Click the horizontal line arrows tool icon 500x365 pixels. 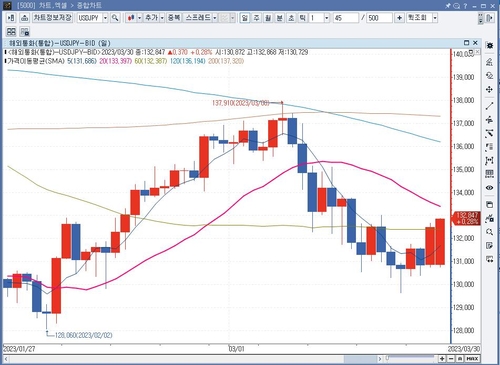click(489, 119)
